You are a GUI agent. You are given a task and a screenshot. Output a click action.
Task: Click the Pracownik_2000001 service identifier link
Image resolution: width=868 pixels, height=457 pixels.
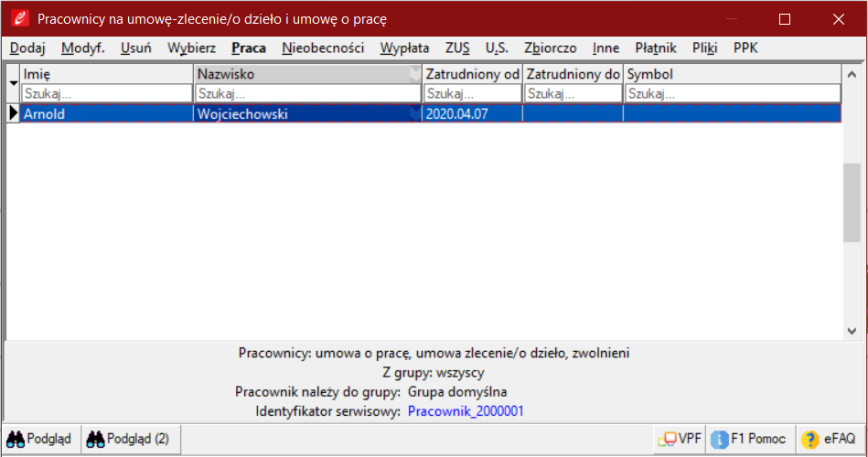coord(465,412)
